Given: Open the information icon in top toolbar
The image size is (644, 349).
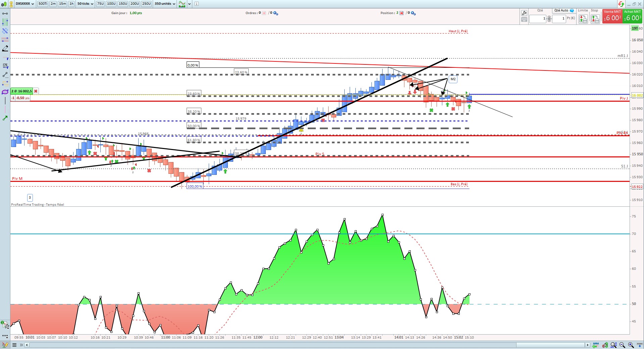Looking at the screenshot, I should 197,4.
